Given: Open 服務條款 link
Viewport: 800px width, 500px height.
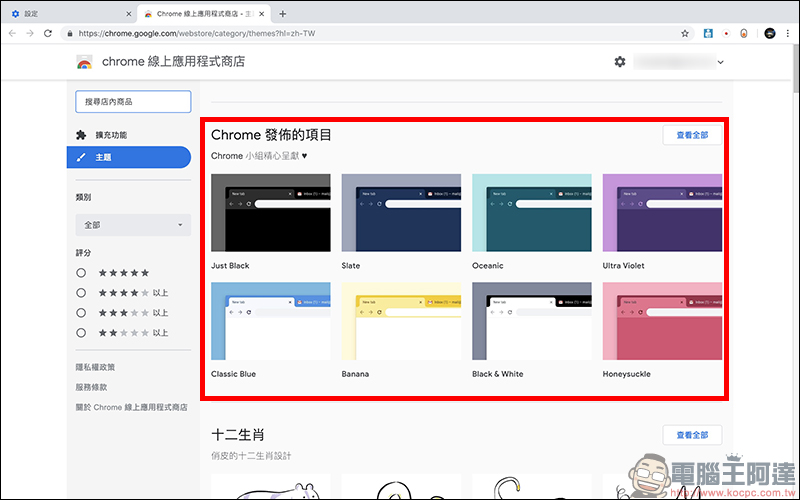Looking at the screenshot, I should click(x=91, y=387).
